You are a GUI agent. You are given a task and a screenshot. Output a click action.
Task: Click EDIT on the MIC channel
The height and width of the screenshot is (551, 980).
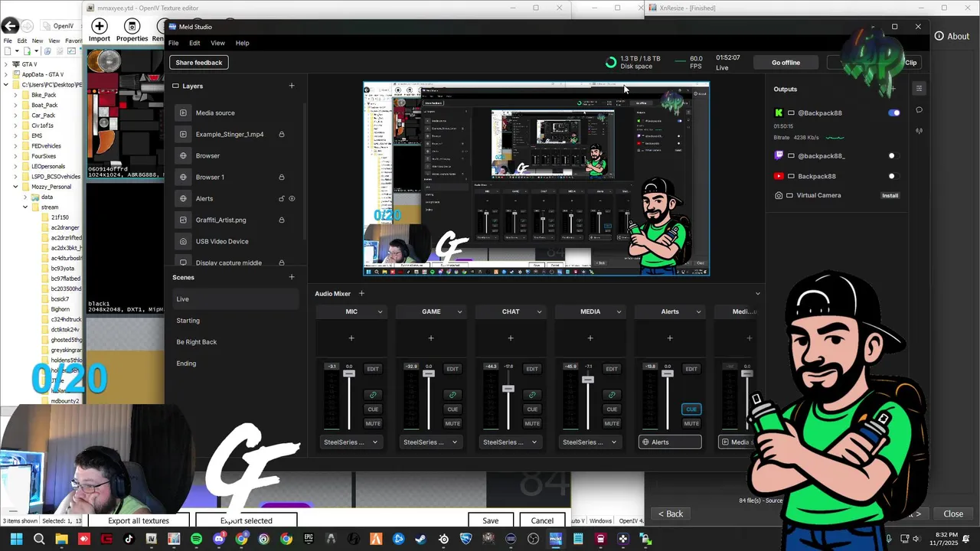(373, 369)
